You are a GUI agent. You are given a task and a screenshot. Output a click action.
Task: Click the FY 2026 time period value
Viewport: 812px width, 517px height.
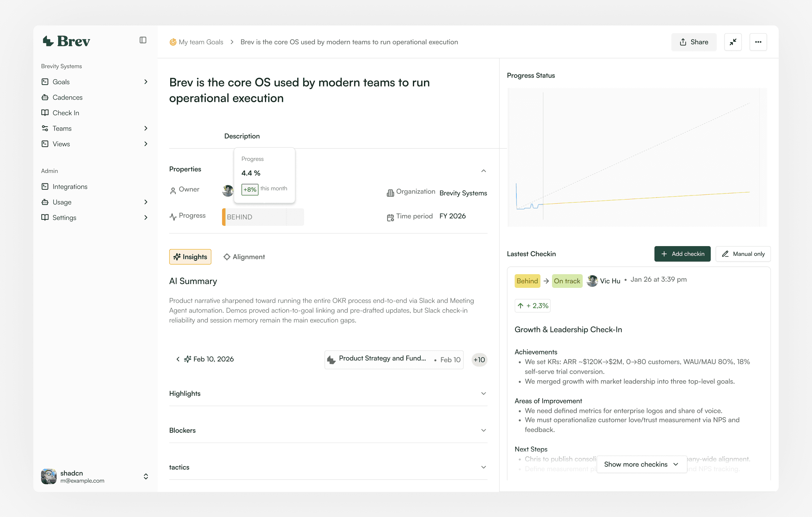tap(452, 216)
